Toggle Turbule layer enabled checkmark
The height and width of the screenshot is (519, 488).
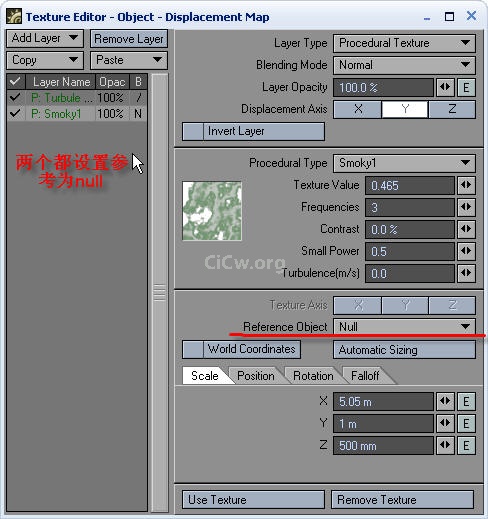pyautogui.click(x=15, y=97)
